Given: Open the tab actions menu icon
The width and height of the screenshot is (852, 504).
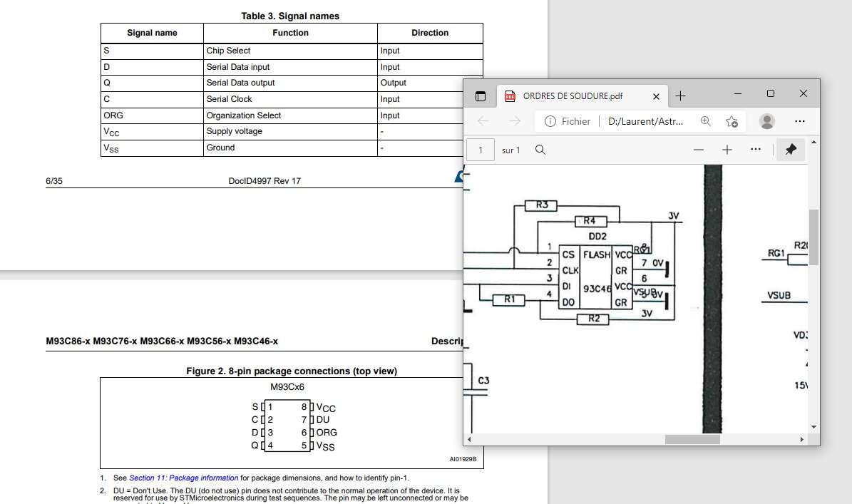Looking at the screenshot, I should point(481,96).
